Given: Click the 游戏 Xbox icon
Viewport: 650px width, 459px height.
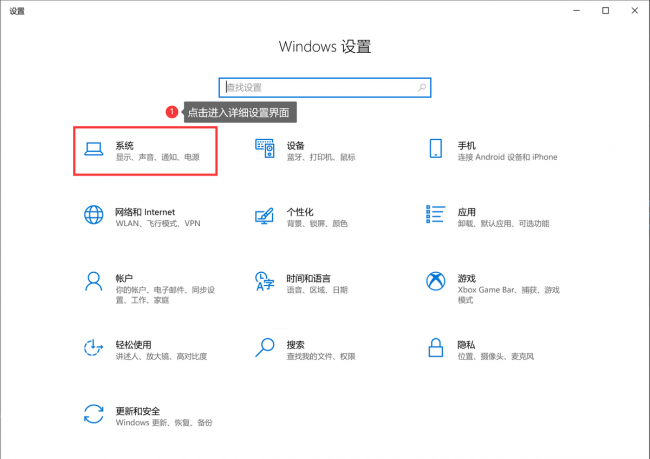Looking at the screenshot, I should pos(436,282).
